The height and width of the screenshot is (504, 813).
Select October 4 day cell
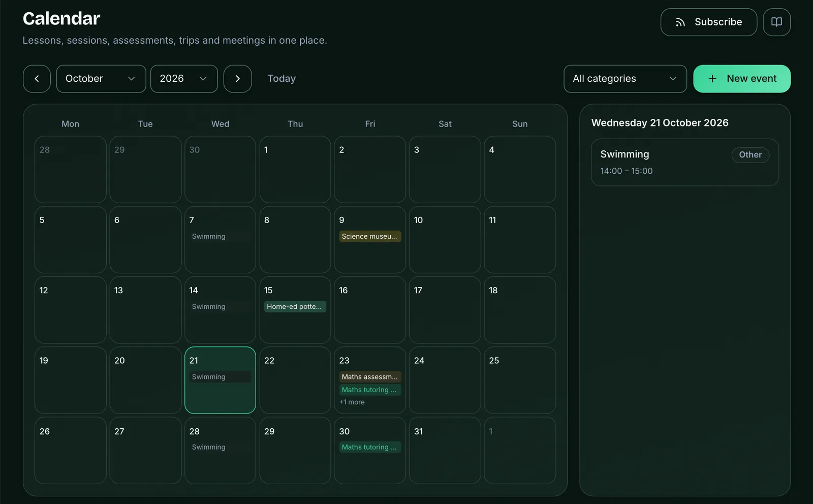click(x=520, y=169)
